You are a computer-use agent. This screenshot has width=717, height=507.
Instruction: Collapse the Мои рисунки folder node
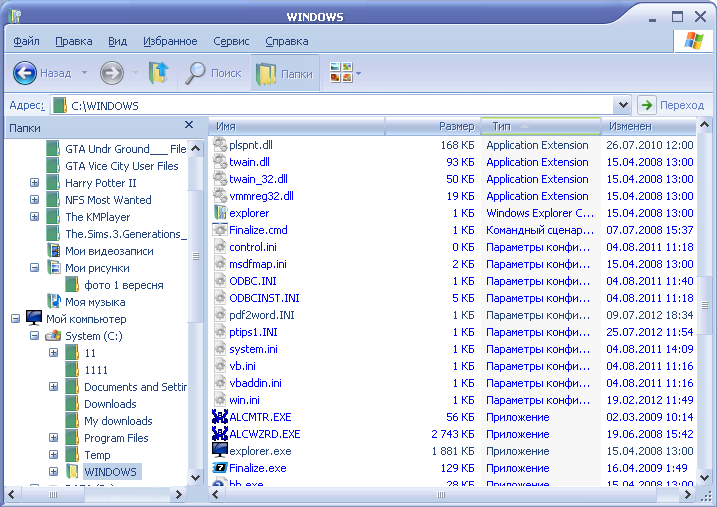tap(34, 268)
